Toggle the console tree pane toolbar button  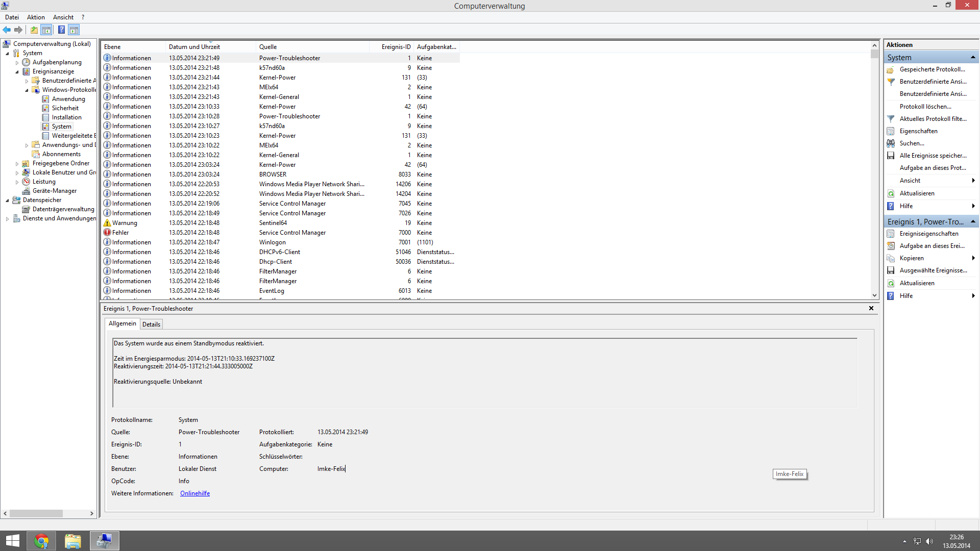point(46,30)
